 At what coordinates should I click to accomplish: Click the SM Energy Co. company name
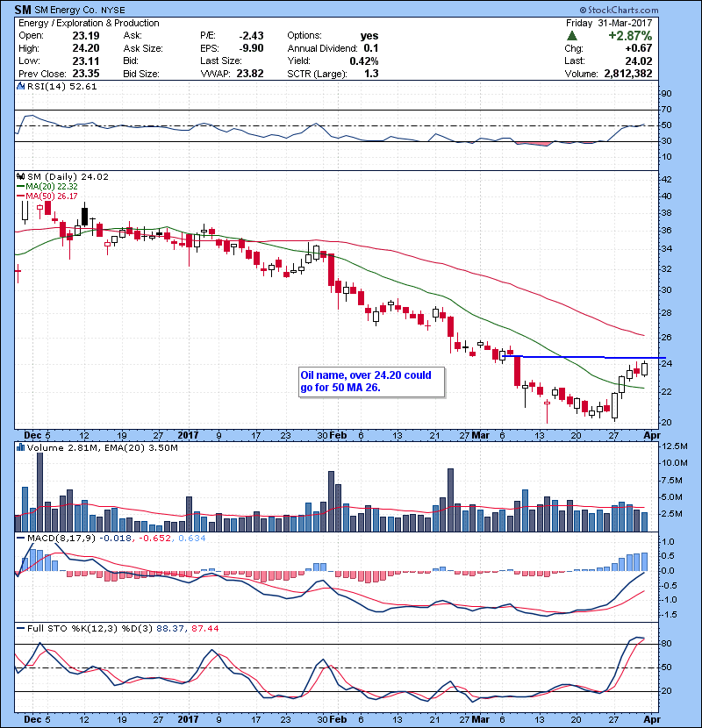pos(67,10)
